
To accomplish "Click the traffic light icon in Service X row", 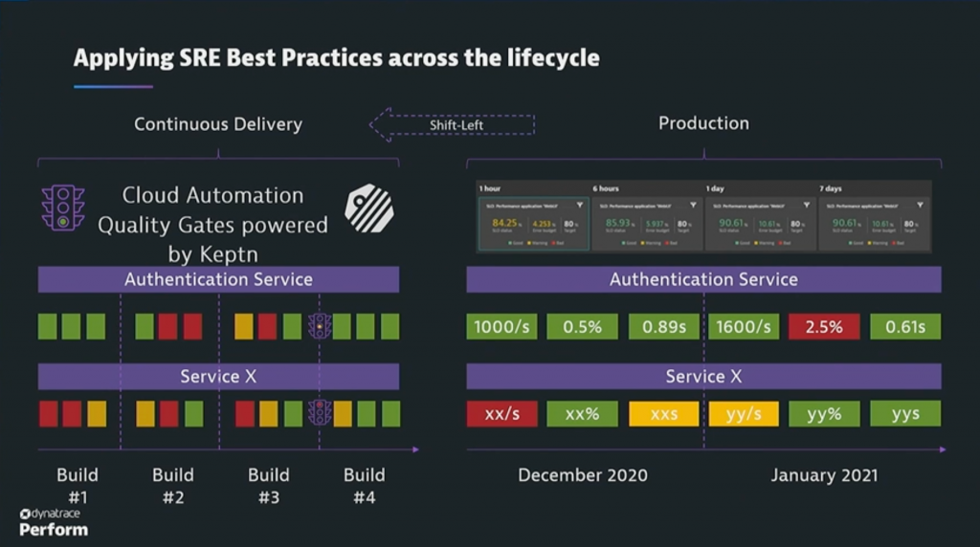I will coord(319,413).
